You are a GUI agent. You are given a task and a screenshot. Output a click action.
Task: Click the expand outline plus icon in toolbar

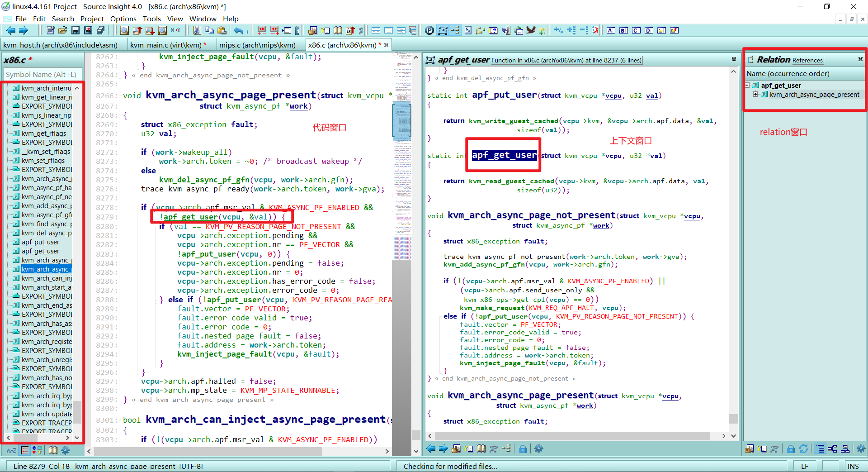(x=571, y=30)
